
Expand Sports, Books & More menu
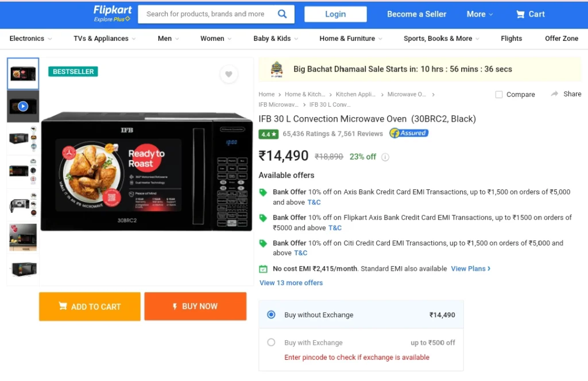(x=442, y=38)
